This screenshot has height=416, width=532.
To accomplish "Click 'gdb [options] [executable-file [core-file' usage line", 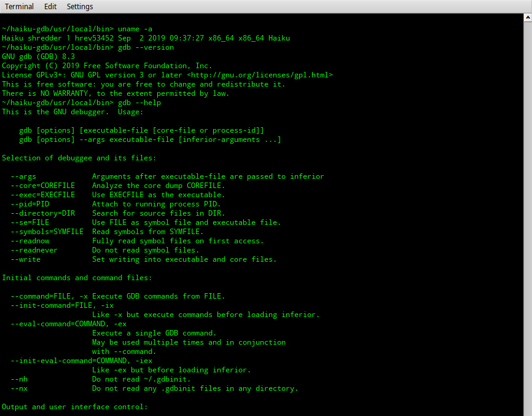I will pos(141,130).
